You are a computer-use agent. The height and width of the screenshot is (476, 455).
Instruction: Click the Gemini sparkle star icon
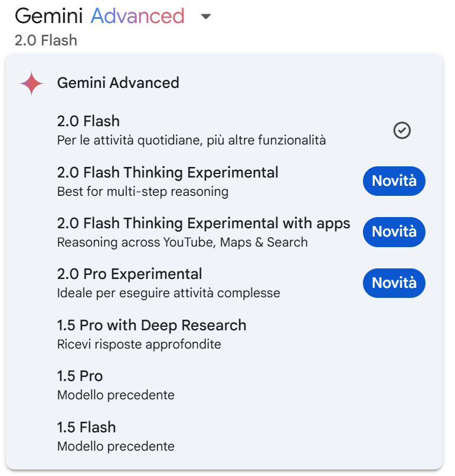[31, 83]
